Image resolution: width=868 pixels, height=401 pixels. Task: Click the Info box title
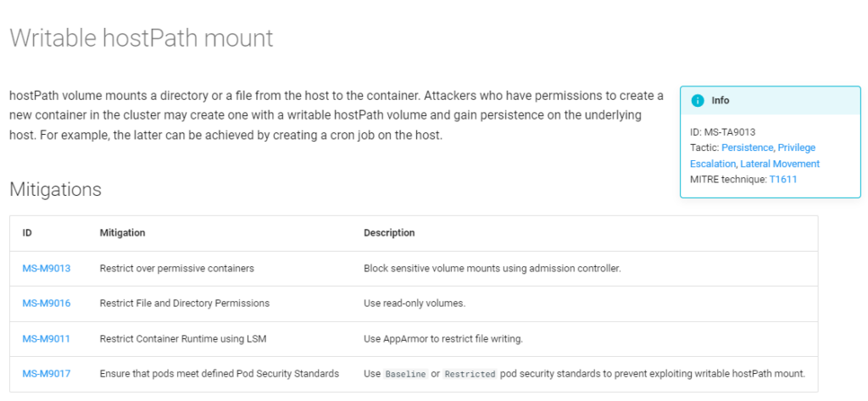tap(720, 100)
